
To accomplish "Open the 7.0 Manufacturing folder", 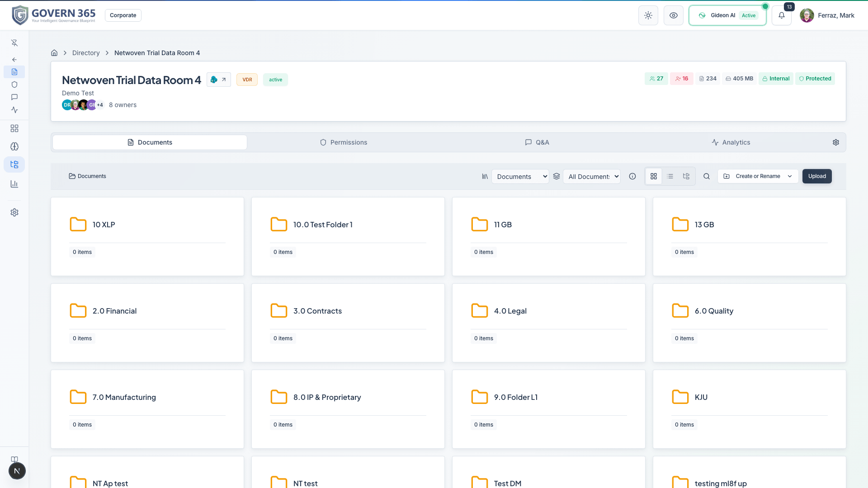I will [147, 409].
